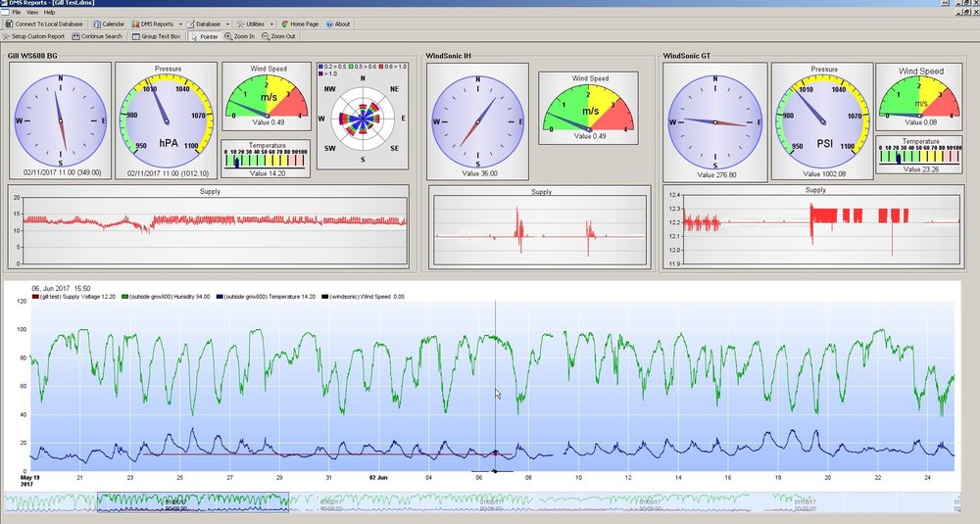Expand the Utilities dropdown arrow
This screenshot has width=980, height=524.
[271, 24]
